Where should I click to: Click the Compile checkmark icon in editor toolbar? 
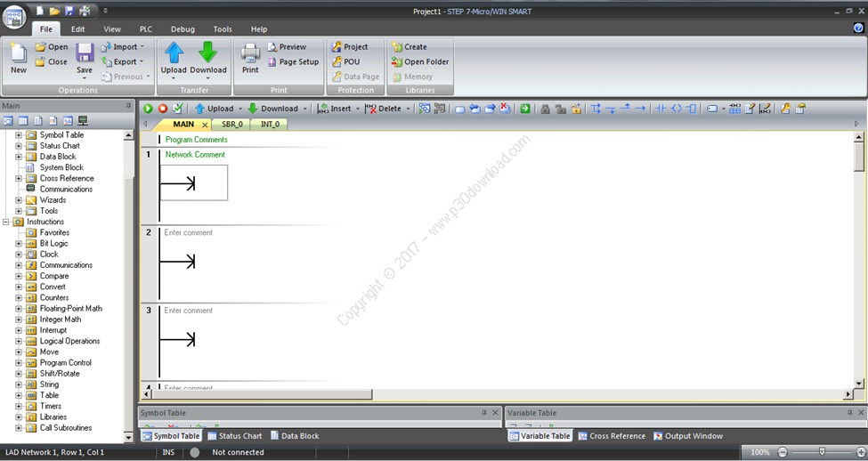click(178, 109)
